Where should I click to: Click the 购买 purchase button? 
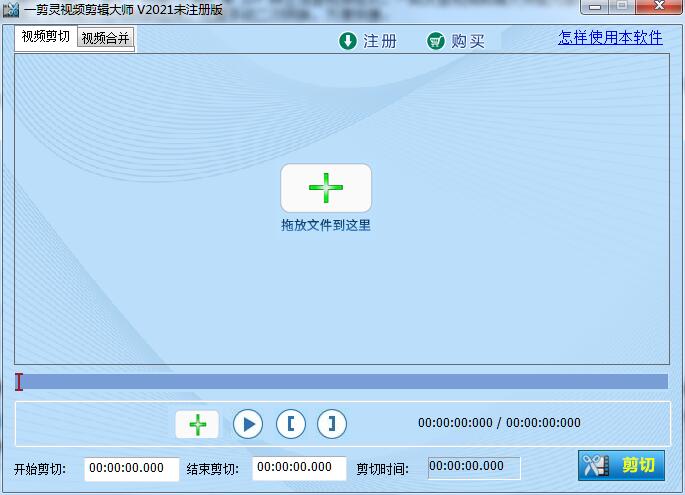tap(456, 42)
